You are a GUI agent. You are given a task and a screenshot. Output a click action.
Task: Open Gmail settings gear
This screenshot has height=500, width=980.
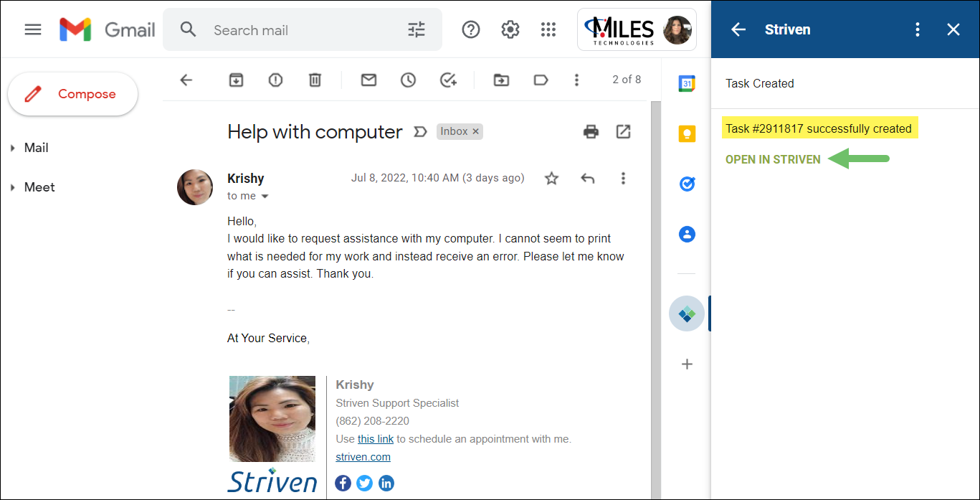coord(510,29)
